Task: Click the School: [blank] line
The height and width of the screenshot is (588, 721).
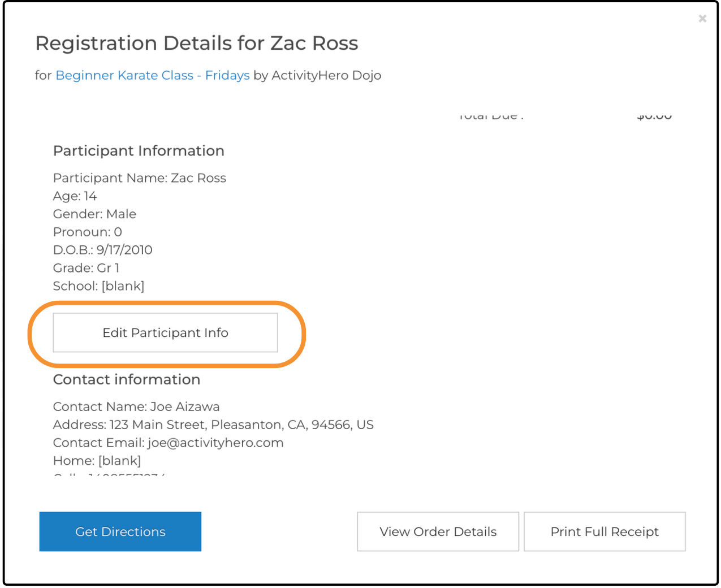Action: (99, 286)
